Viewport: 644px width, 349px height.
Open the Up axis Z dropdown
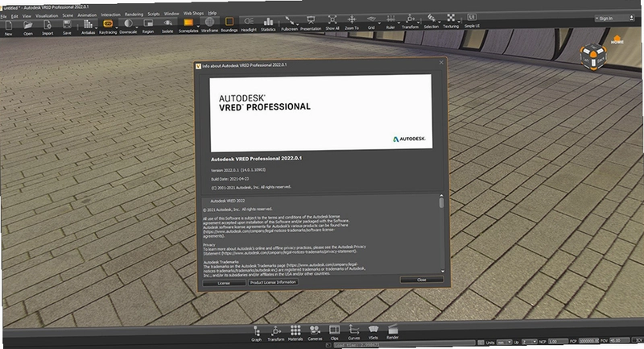pos(529,342)
